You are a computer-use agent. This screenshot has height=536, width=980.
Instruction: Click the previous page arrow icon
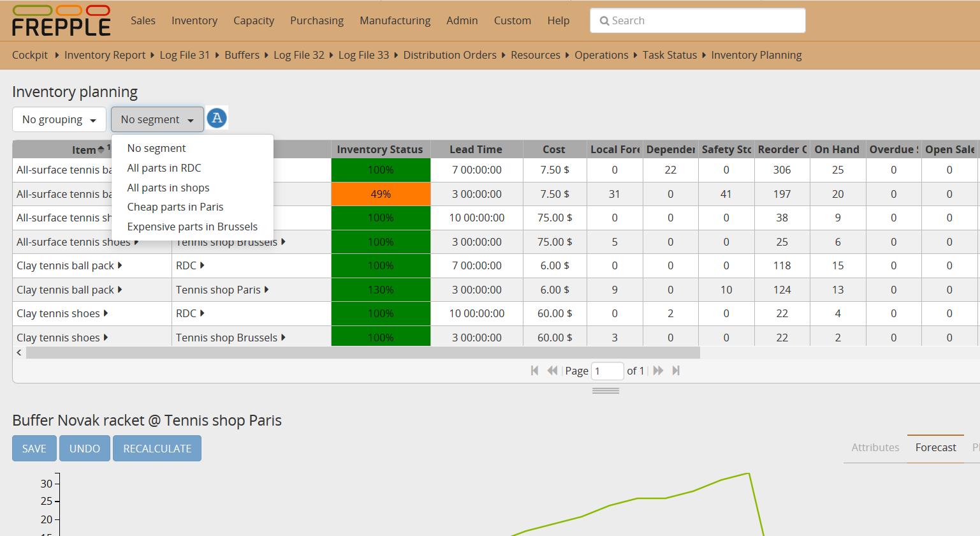552,370
